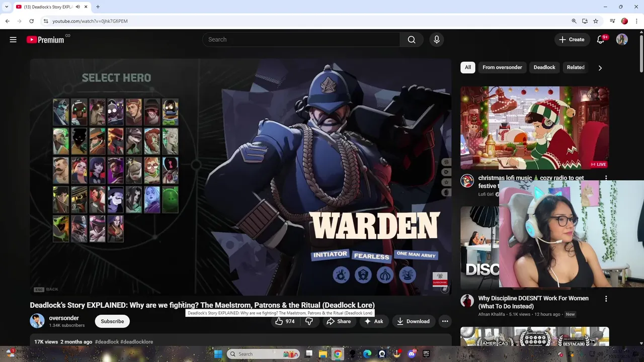Click the #deadlock hashtag

point(107,342)
